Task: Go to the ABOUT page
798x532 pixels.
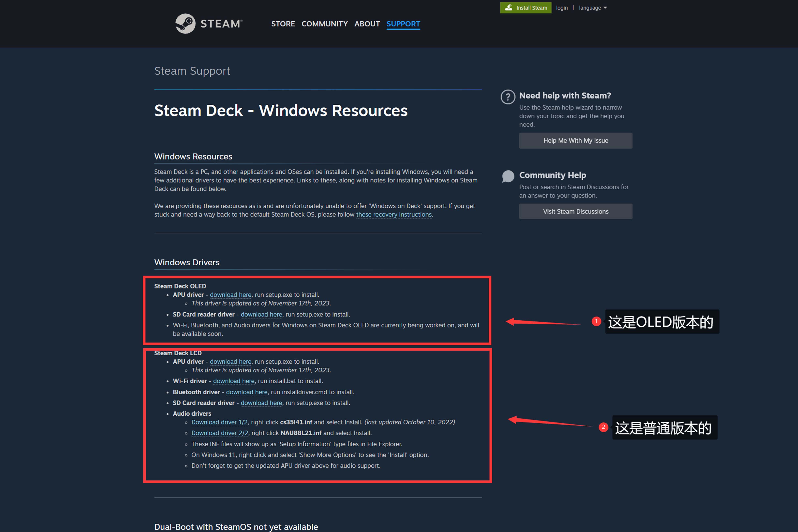Action: (x=367, y=24)
